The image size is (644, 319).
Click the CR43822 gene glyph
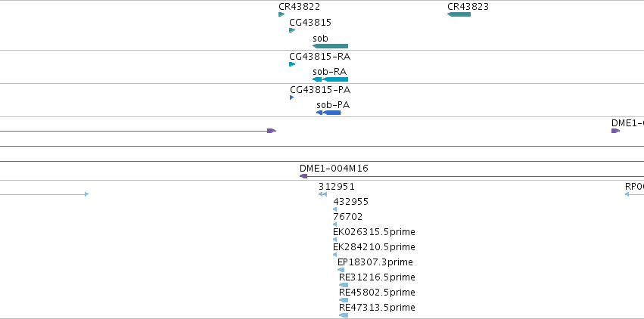click(x=282, y=14)
